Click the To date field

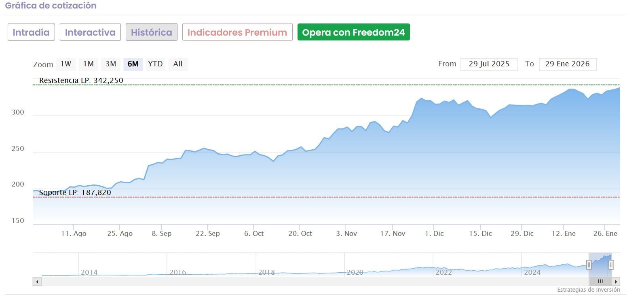coord(567,64)
